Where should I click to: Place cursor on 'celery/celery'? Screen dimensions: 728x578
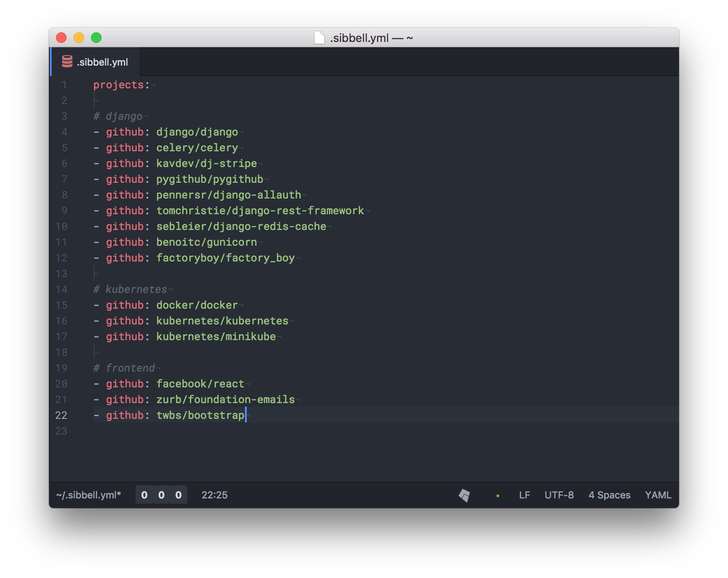(197, 148)
